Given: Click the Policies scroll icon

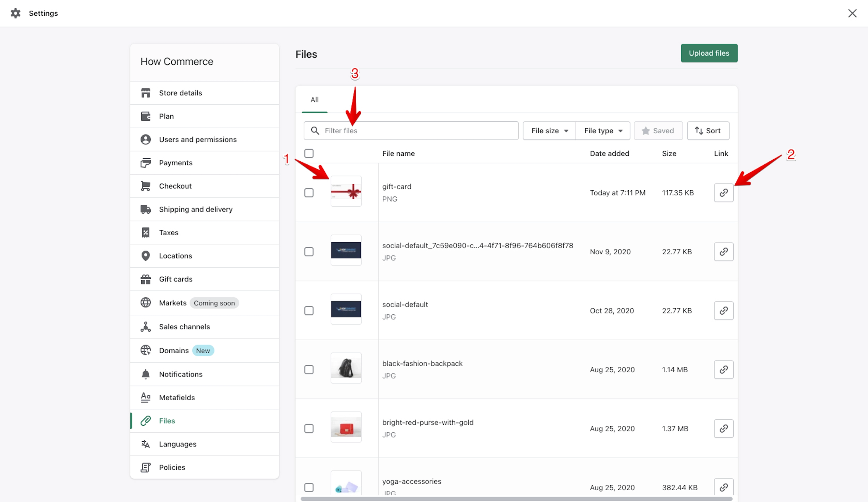Looking at the screenshot, I should coord(146,467).
